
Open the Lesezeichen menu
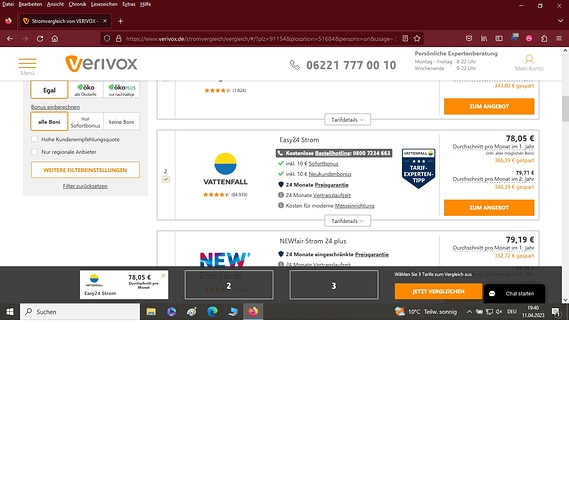click(104, 4)
